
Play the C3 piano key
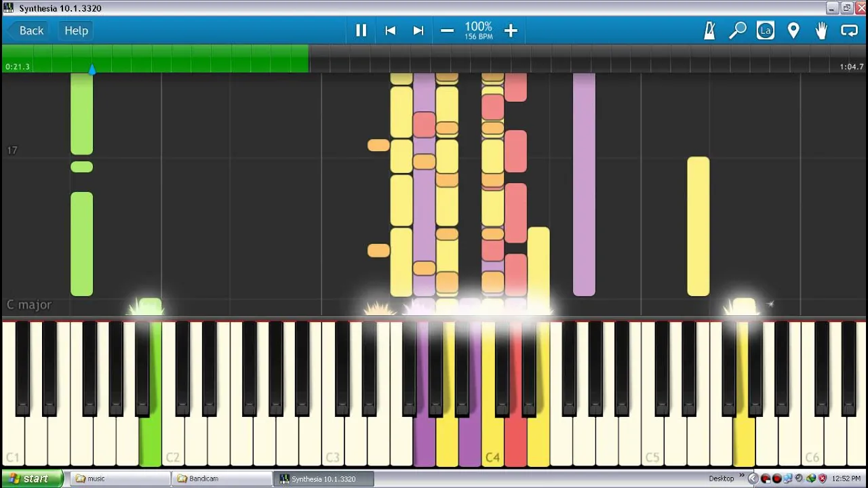[x=333, y=441]
